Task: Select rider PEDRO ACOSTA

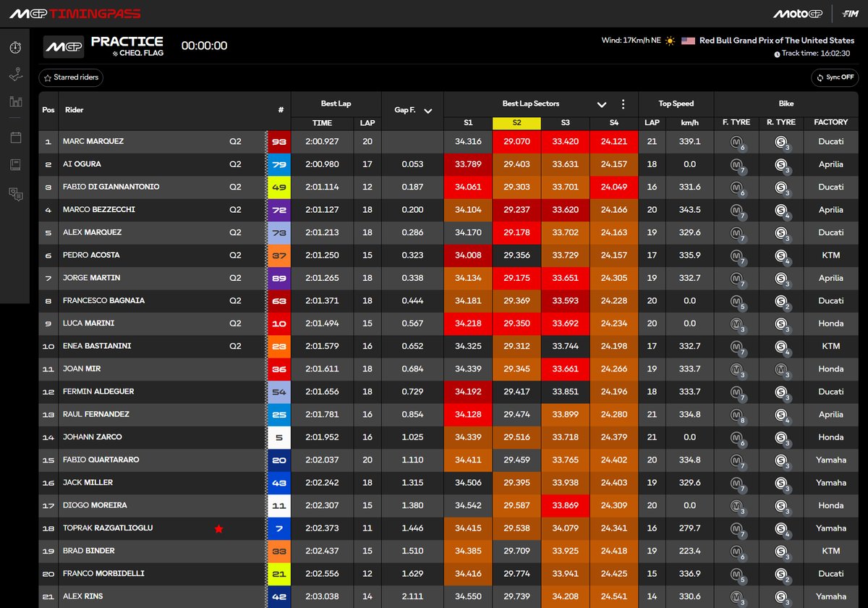Action: click(x=91, y=256)
